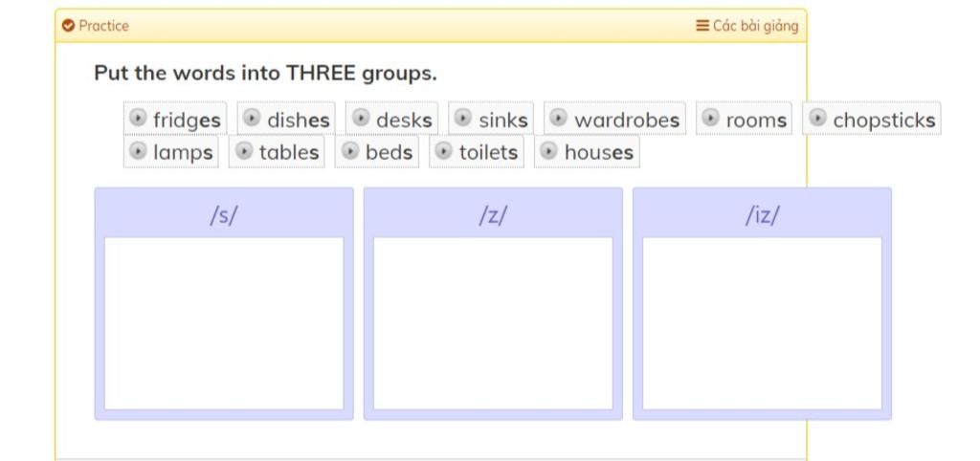Play audio for the word desks

click(361, 118)
